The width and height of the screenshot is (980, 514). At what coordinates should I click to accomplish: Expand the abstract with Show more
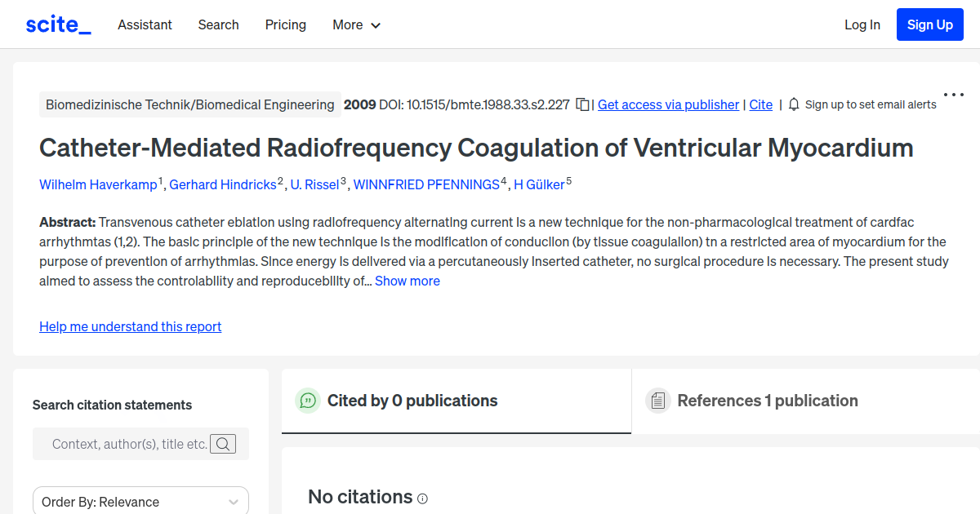[x=407, y=281]
